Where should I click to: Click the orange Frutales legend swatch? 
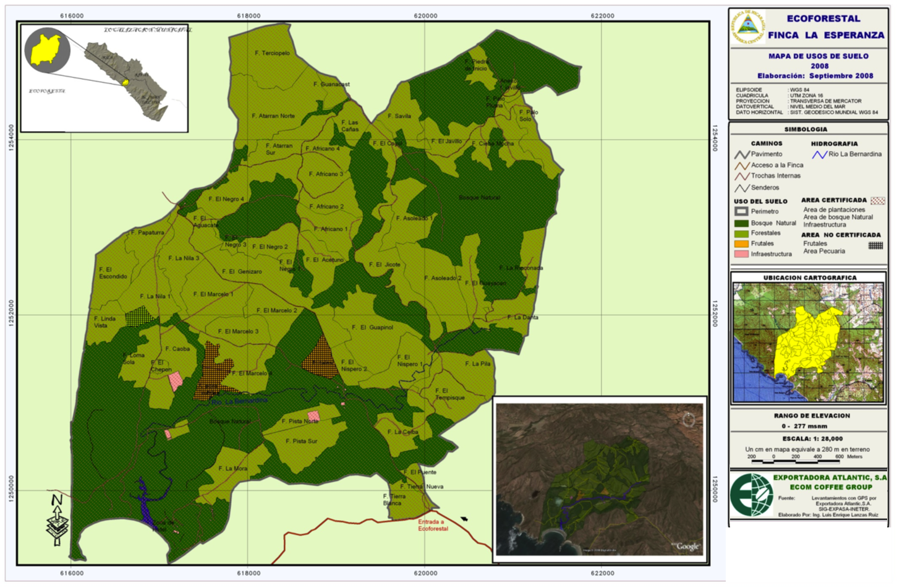[741, 244]
